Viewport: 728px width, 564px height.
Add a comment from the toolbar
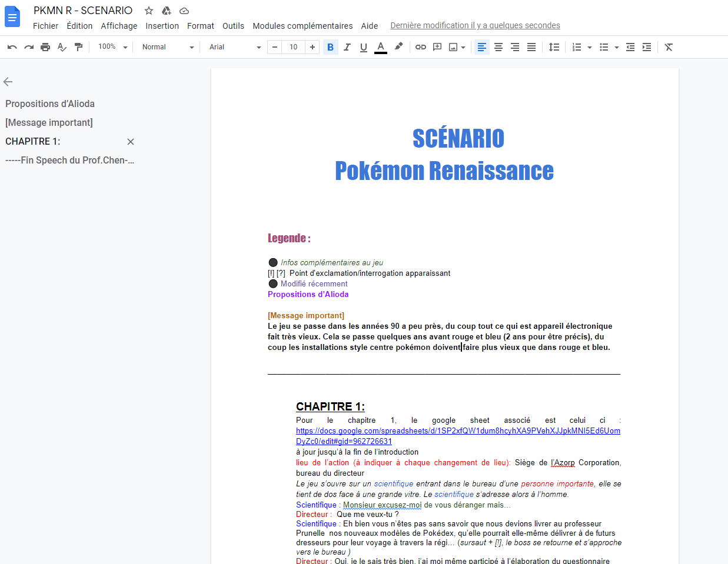point(437,47)
